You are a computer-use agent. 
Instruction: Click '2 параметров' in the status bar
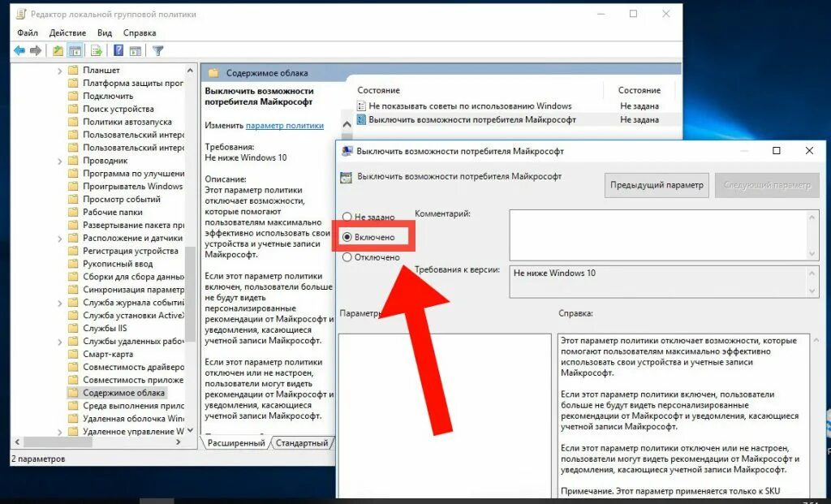[x=38, y=459]
